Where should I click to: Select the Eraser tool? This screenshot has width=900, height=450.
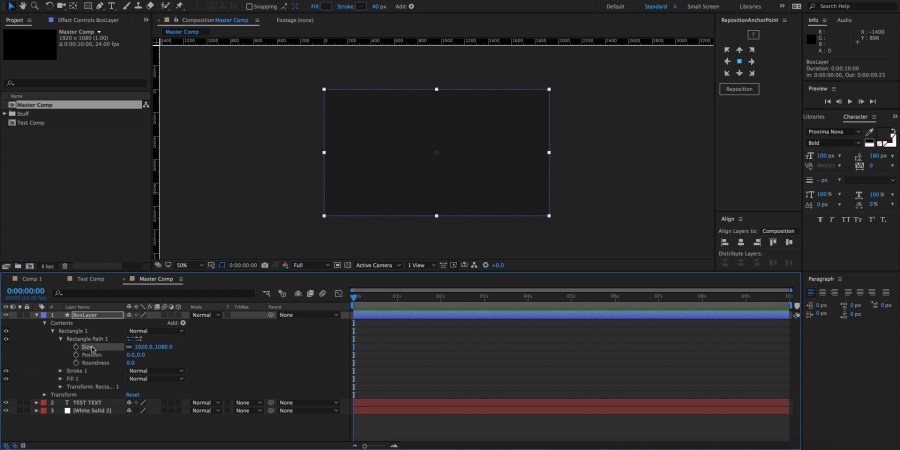pos(150,6)
